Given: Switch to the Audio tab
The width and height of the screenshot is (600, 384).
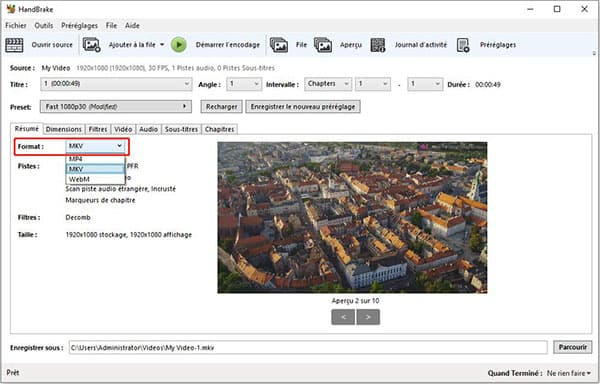Looking at the screenshot, I should tap(148, 129).
